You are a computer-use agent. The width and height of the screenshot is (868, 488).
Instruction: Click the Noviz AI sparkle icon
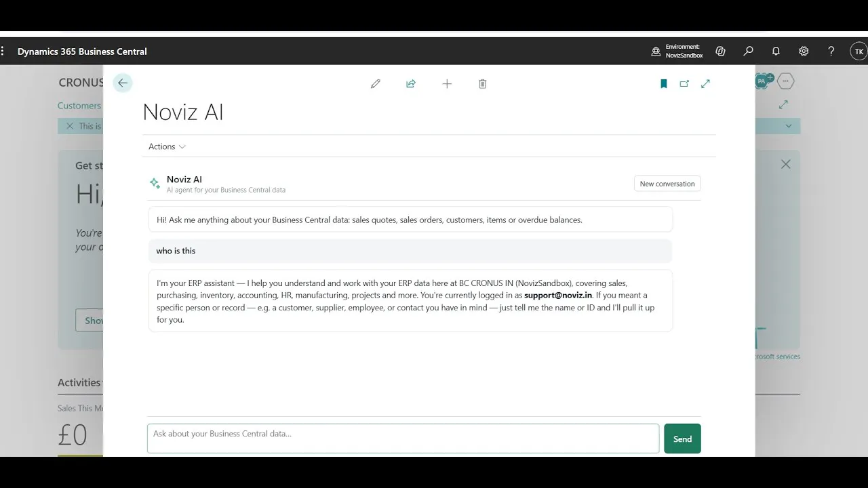(x=155, y=183)
